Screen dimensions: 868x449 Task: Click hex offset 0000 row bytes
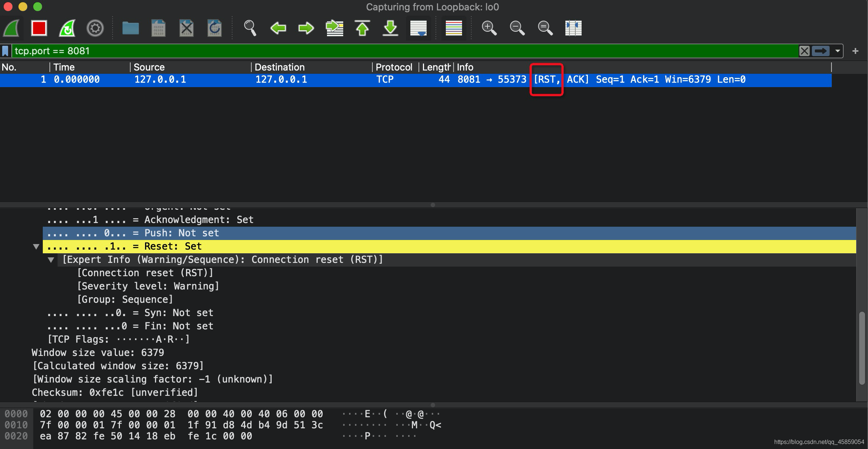(181, 414)
